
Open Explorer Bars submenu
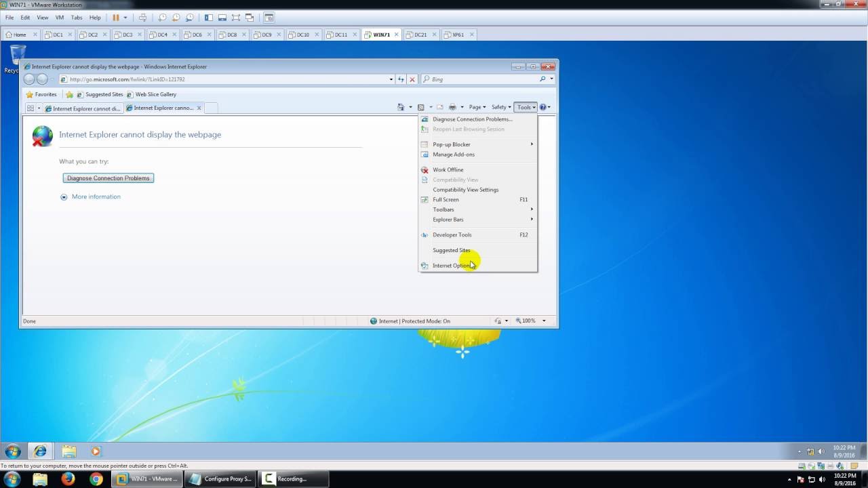click(477, 220)
